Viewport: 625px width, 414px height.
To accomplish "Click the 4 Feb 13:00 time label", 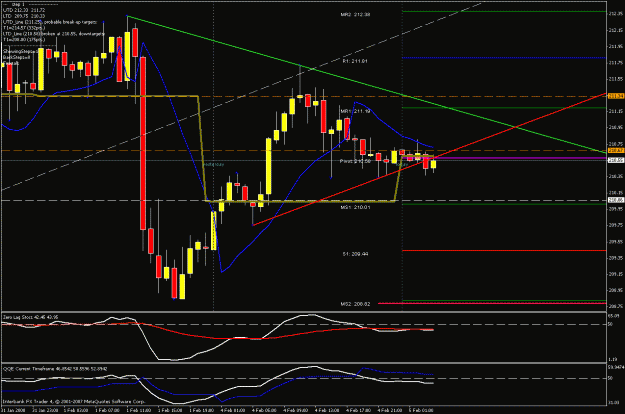I will click(x=327, y=410).
